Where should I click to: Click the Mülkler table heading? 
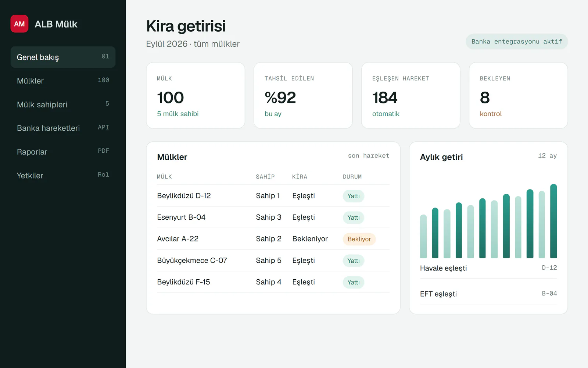[x=172, y=157]
